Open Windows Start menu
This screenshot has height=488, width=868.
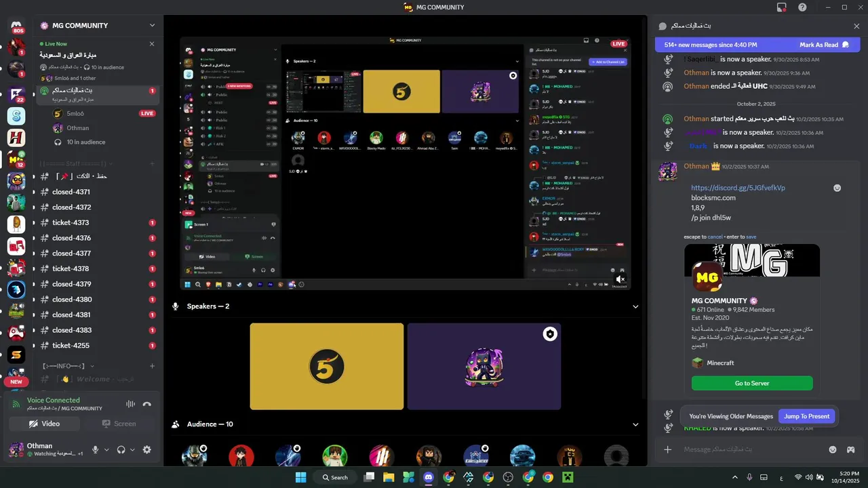[x=300, y=477]
